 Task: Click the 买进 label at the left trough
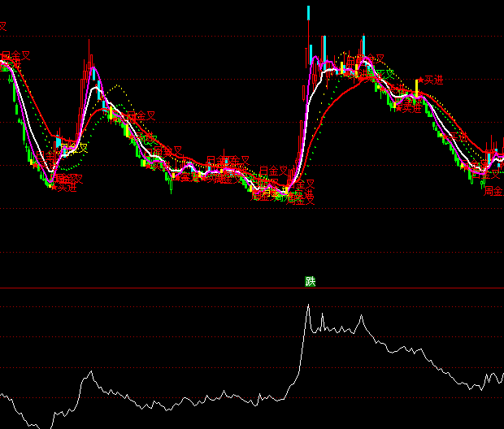(65, 188)
